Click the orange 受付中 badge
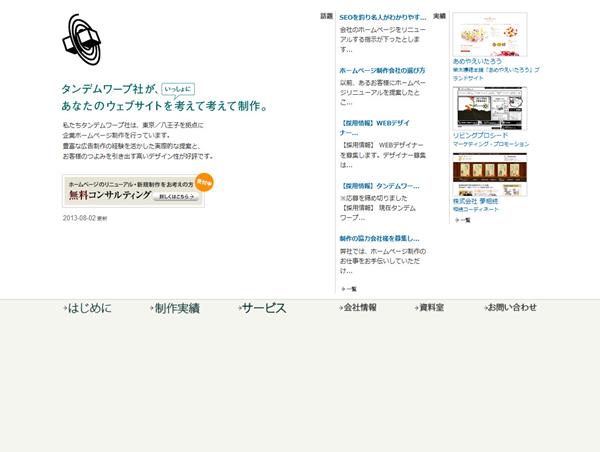The width and height of the screenshot is (600, 452). (x=204, y=183)
